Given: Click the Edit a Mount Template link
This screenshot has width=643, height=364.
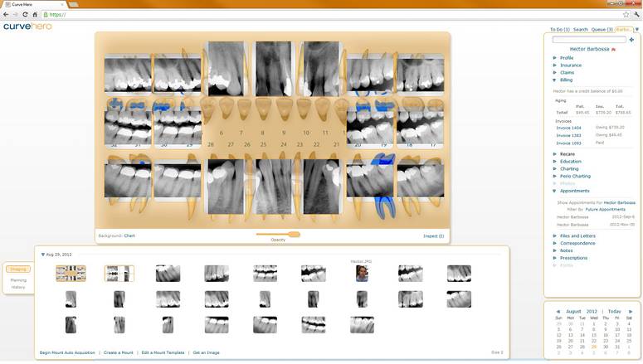Looking at the screenshot, I should coord(163,352).
